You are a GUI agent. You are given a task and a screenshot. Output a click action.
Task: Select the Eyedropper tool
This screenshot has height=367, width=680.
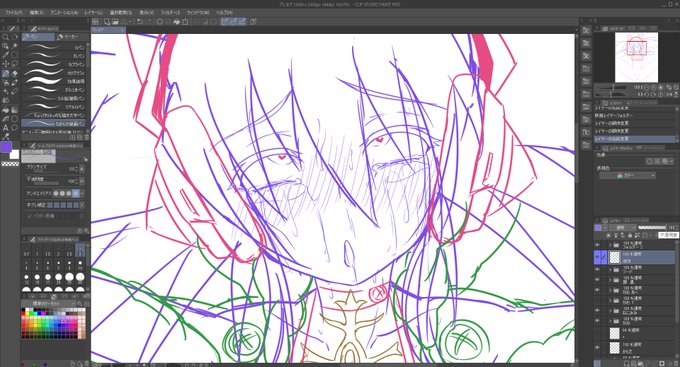point(6,55)
